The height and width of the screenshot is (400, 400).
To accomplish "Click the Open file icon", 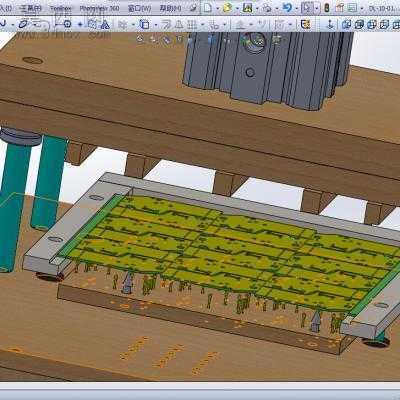I will [227, 7].
